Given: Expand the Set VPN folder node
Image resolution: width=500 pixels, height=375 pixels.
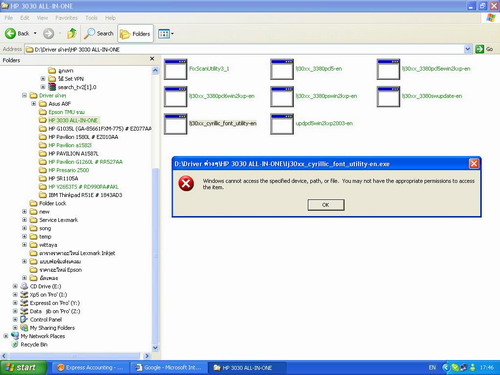Looking at the screenshot, I should coord(43,79).
